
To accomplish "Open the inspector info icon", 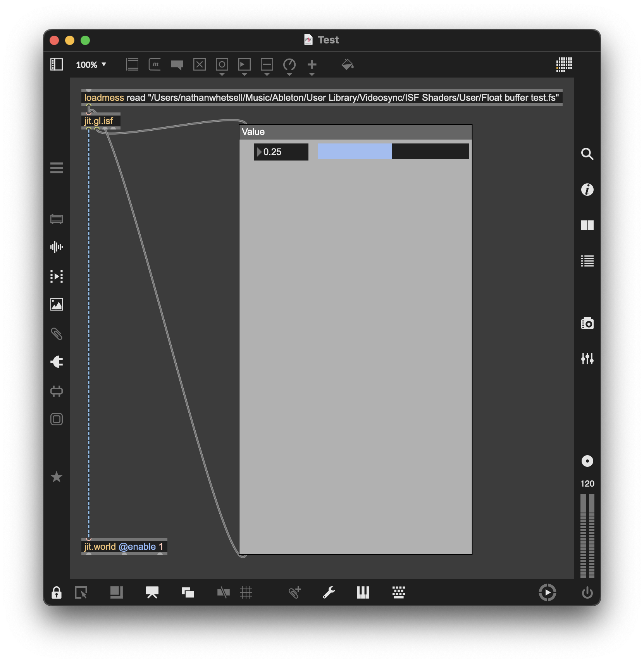I will pyautogui.click(x=587, y=190).
